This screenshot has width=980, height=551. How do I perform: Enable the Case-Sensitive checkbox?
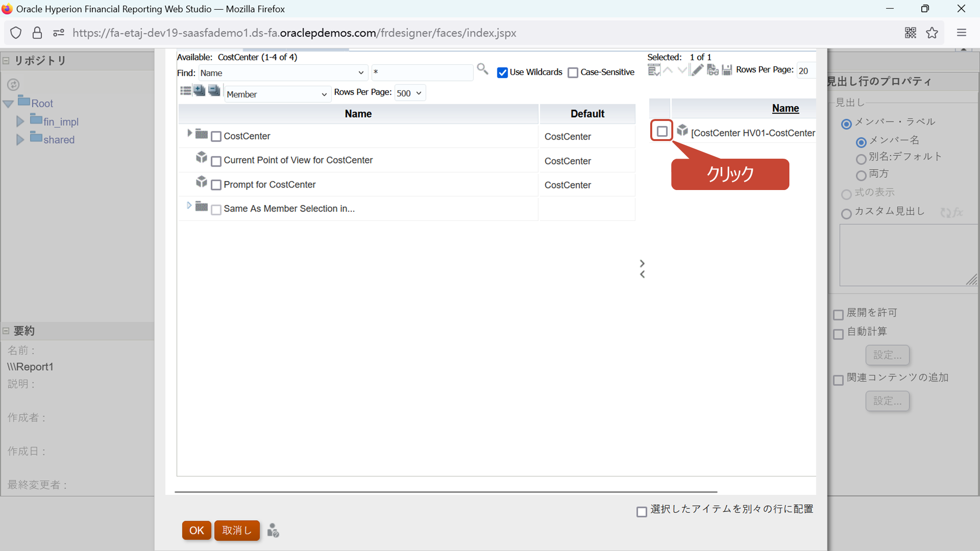click(x=573, y=72)
